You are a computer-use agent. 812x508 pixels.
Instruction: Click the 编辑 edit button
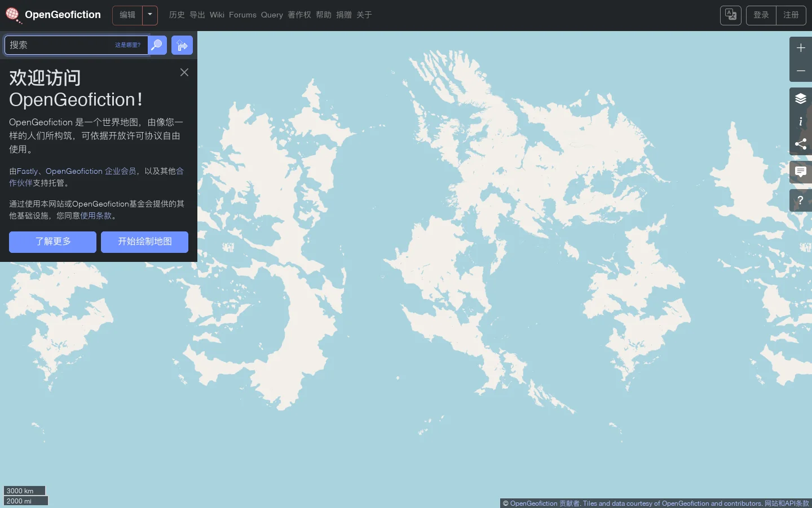[x=127, y=15]
